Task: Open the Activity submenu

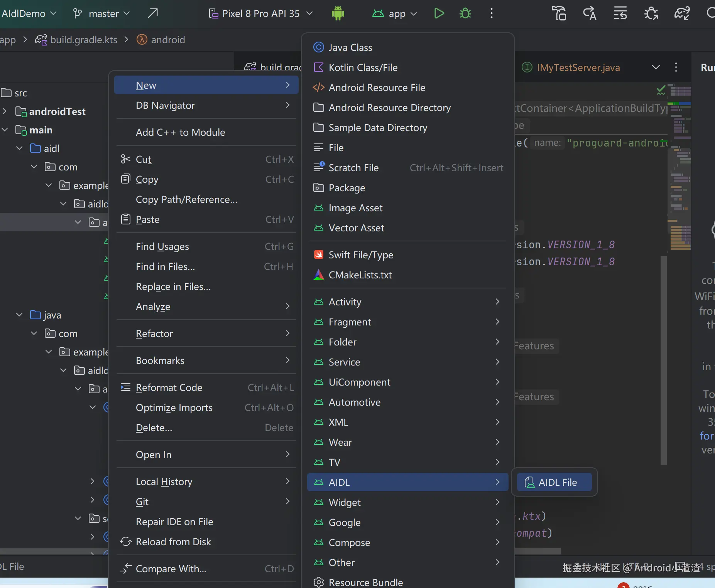Action: (408, 302)
